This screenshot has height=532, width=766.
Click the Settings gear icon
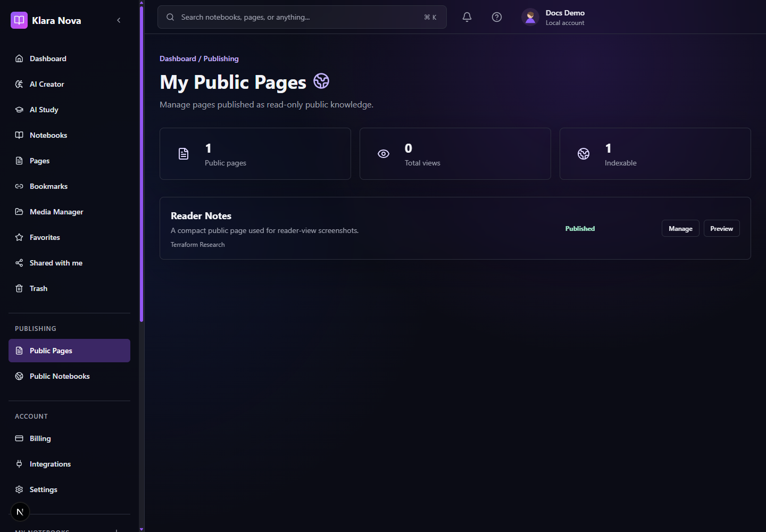(19, 489)
